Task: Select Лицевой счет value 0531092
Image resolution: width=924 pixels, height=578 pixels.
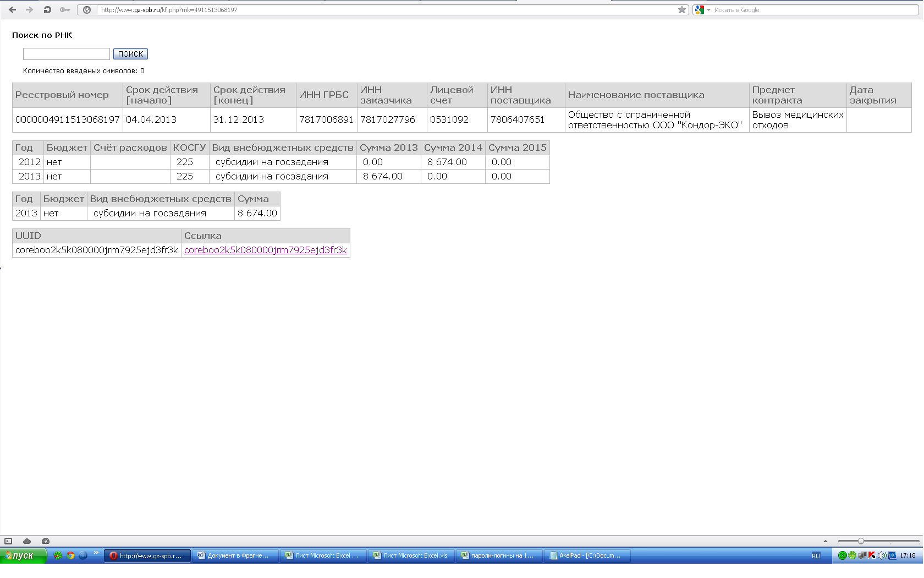Action: [457, 120]
